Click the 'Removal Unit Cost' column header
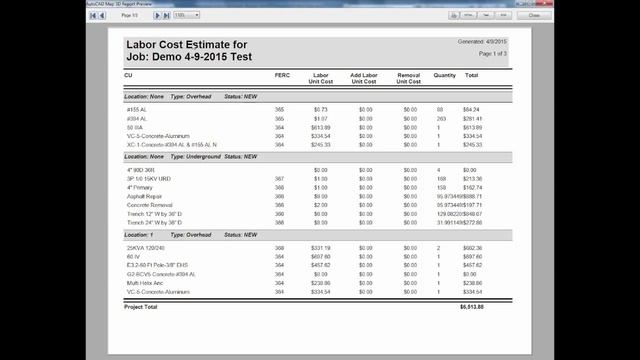 point(409,78)
